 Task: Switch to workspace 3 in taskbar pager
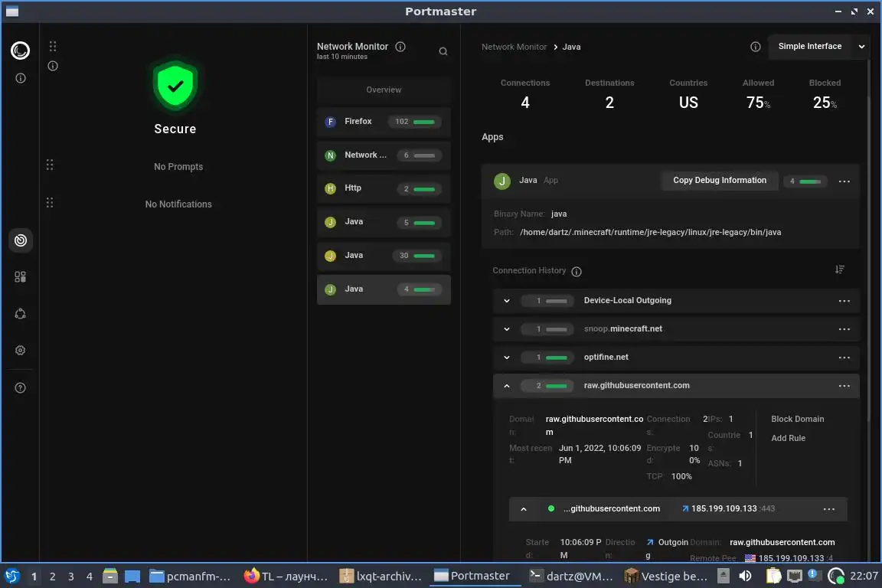pyautogui.click(x=71, y=577)
